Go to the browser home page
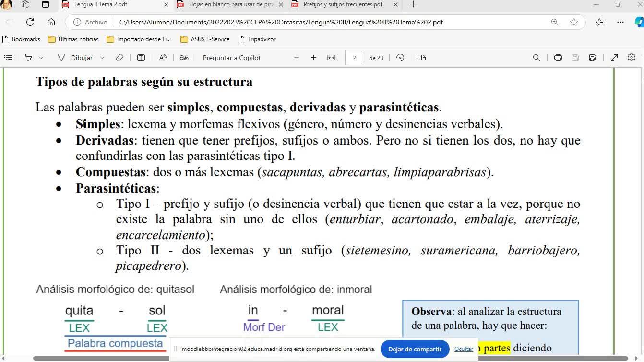644x362 pixels. click(51, 22)
